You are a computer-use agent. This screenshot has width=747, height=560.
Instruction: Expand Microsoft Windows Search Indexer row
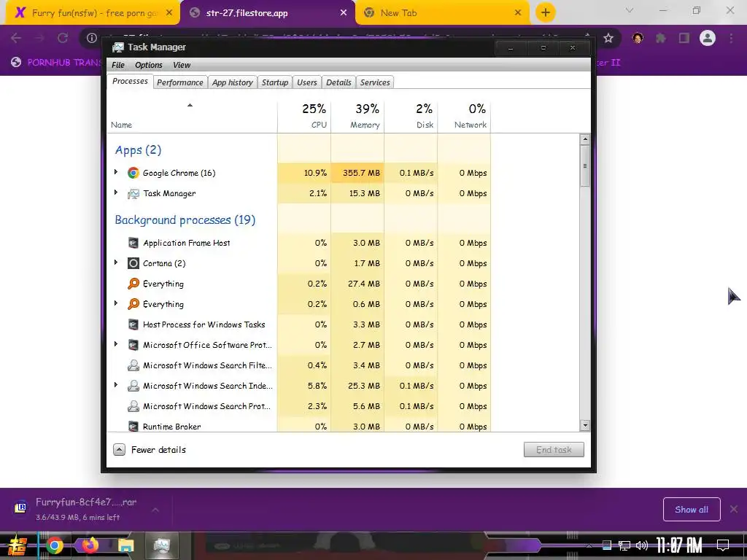click(116, 385)
